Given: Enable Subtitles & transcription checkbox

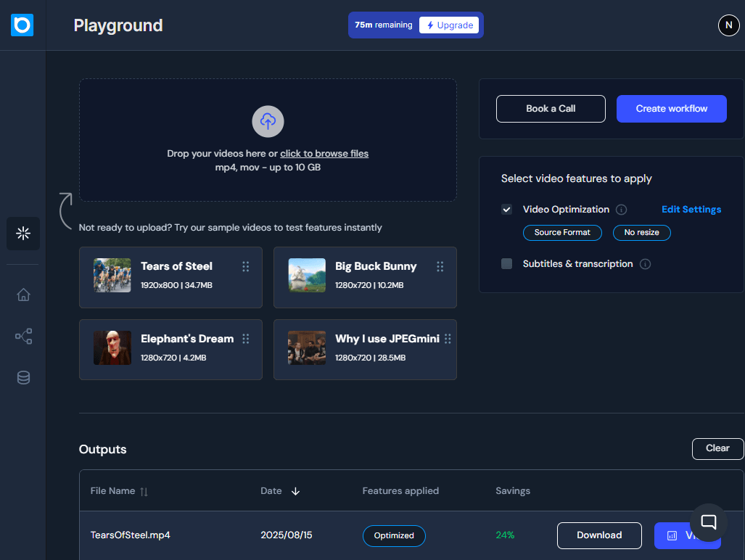Looking at the screenshot, I should [507, 264].
